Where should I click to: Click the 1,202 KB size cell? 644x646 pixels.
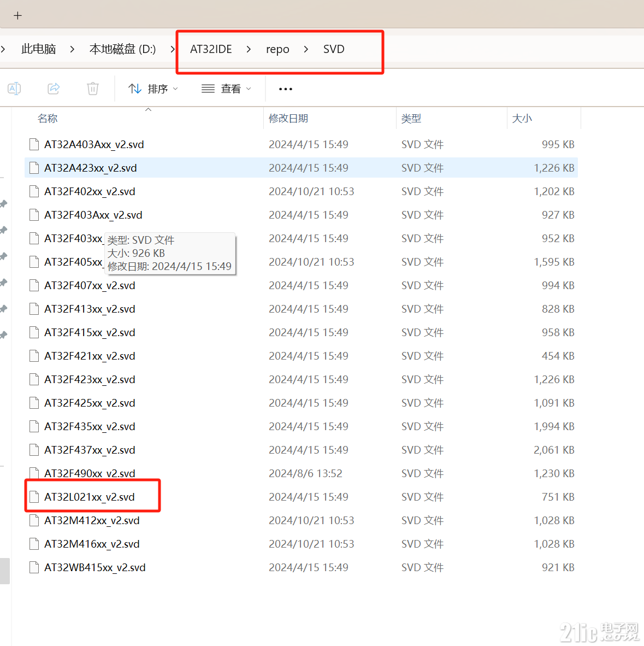click(x=554, y=192)
